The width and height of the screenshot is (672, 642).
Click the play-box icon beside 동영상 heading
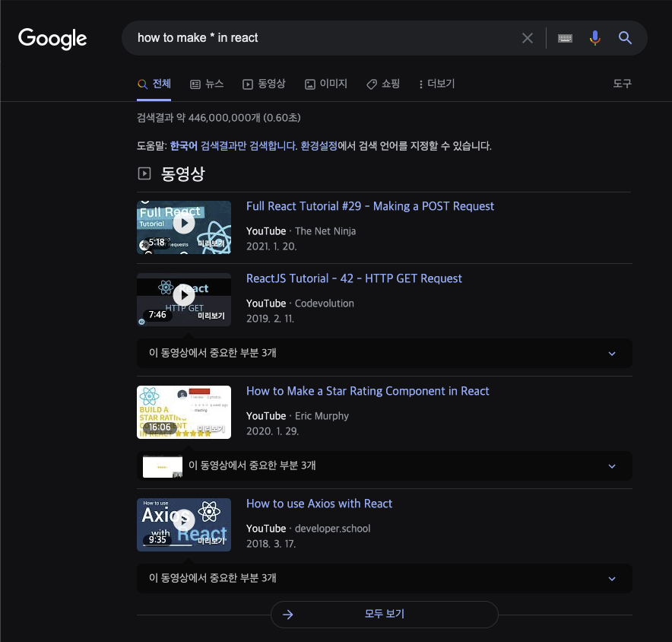[144, 173]
